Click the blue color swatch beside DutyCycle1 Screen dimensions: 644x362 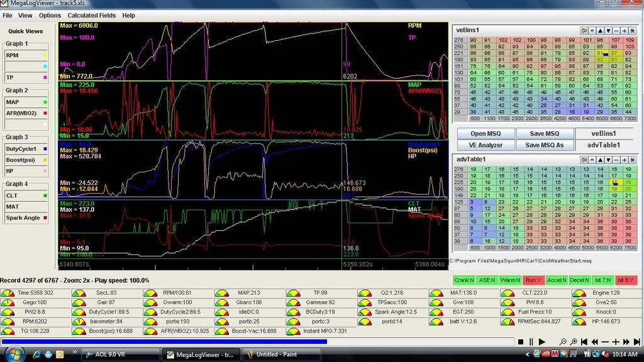coord(45,149)
